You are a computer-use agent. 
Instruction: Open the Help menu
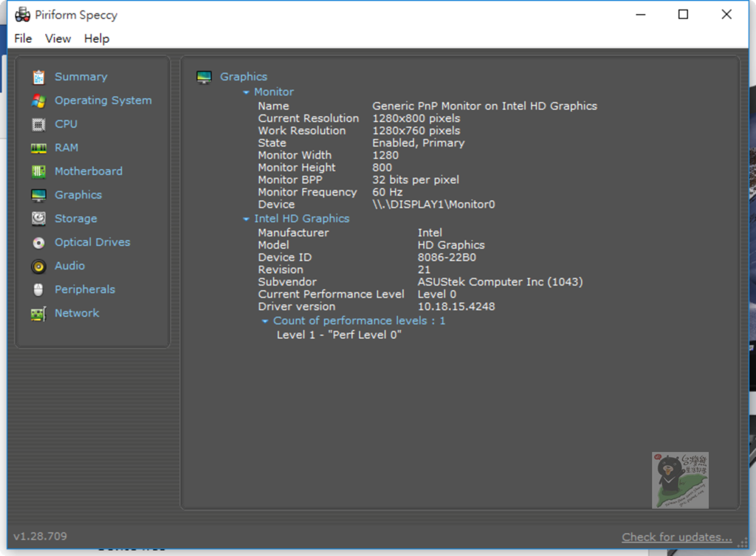tap(97, 38)
